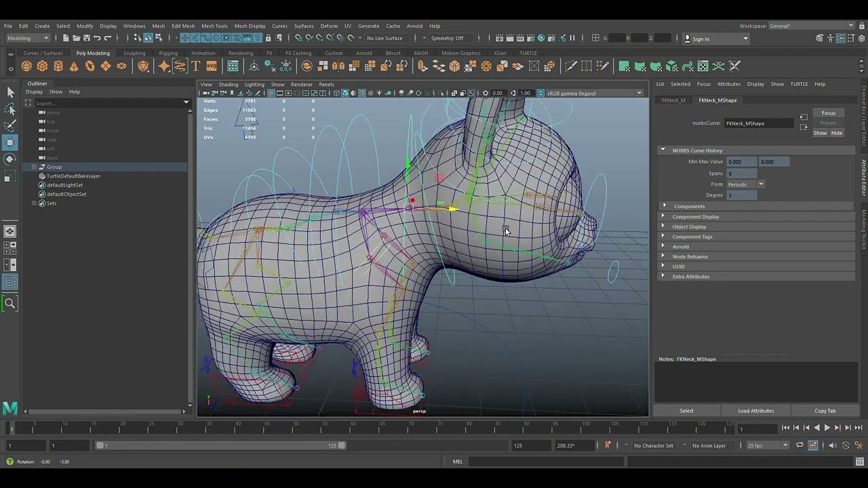Expand the Arnold attributes section
This screenshot has height=488, width=868.
pos(681,246)
